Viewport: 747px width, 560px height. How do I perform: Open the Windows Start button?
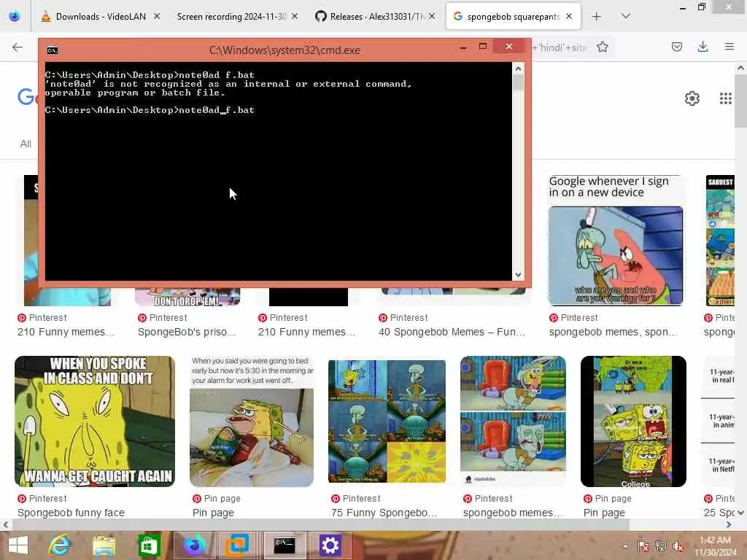point(18,545)
